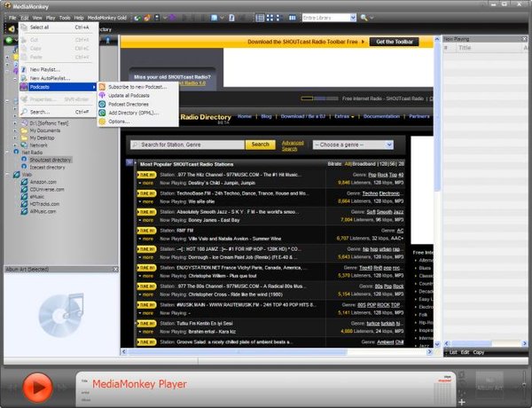Viewport: 532px width, 408px height.
Task: Click the yellow icon beside Options
Action: pos(102,122)
